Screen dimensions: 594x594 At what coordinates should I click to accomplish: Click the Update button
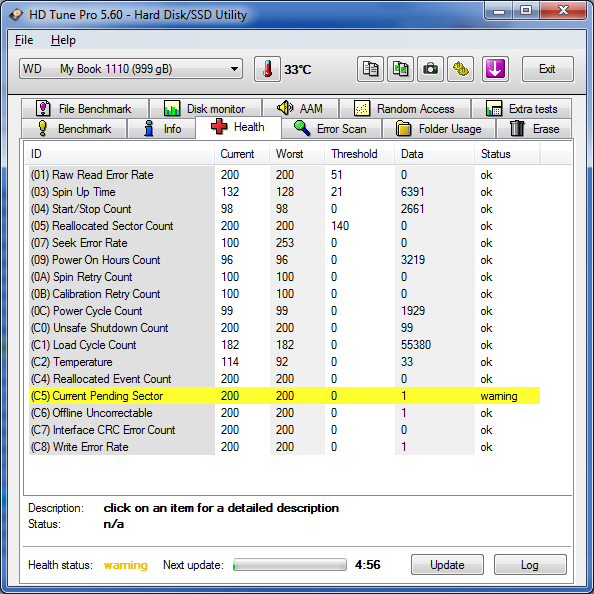pos(447,565)
